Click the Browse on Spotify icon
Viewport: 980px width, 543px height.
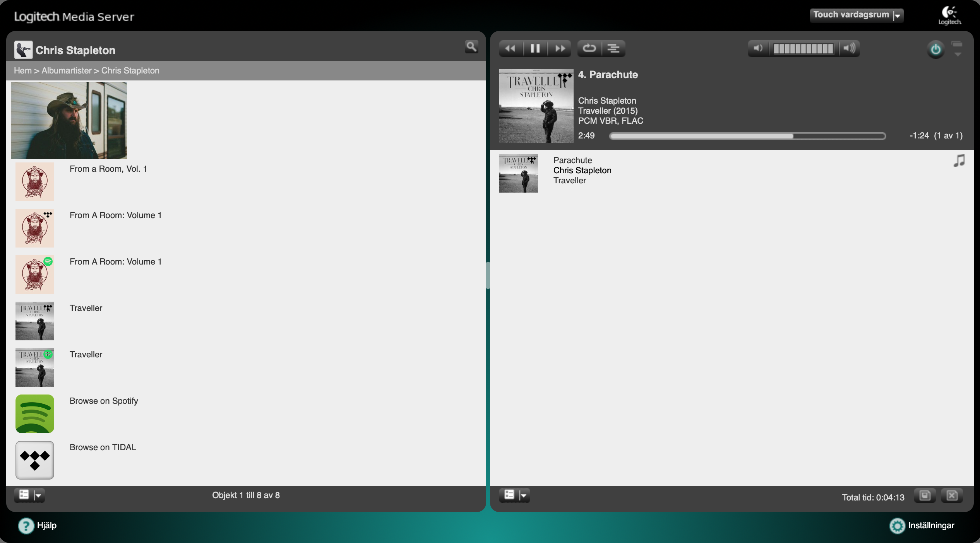click(35, 414)
